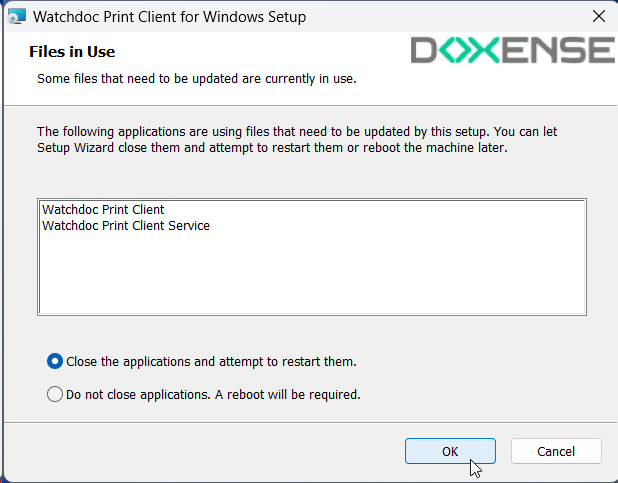Click the empty title bar space before the X

point(450,17)
